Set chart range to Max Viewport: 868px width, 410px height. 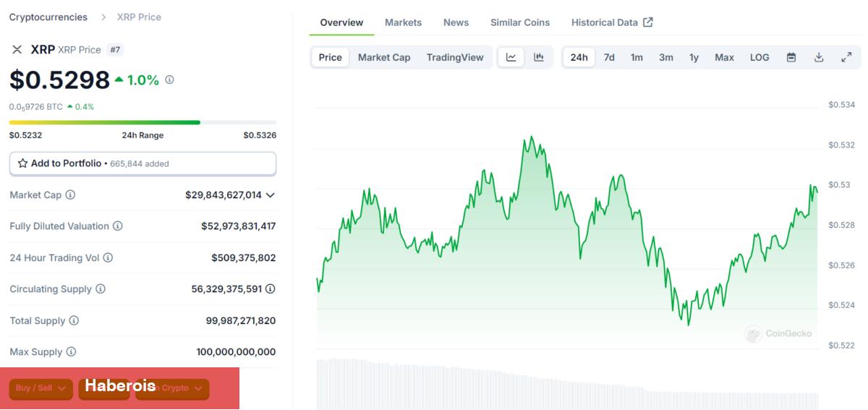click(x=724, y=57)
